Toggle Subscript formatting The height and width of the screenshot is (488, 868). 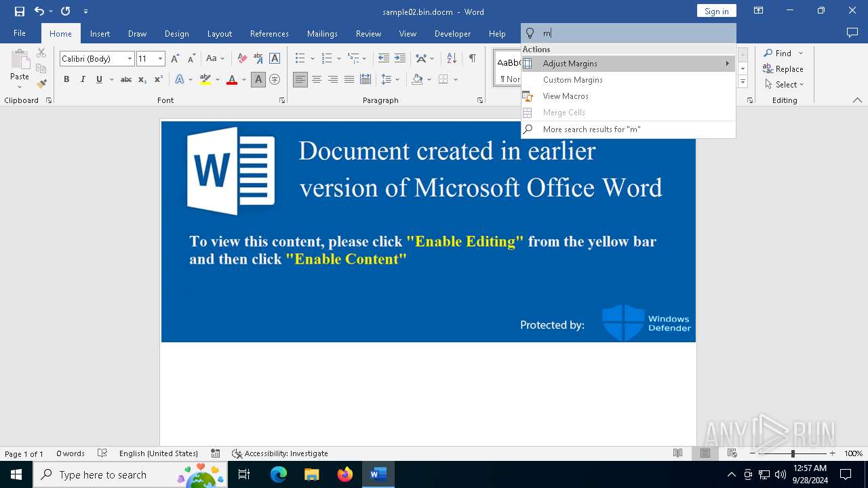[x=142, y=79]
